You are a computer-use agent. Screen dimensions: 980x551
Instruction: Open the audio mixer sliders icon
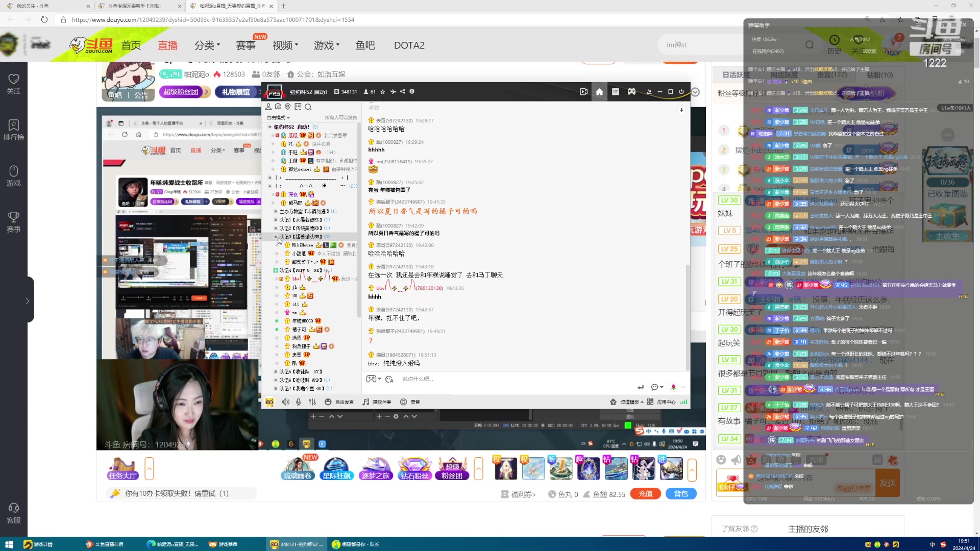(x=312, y=402)
